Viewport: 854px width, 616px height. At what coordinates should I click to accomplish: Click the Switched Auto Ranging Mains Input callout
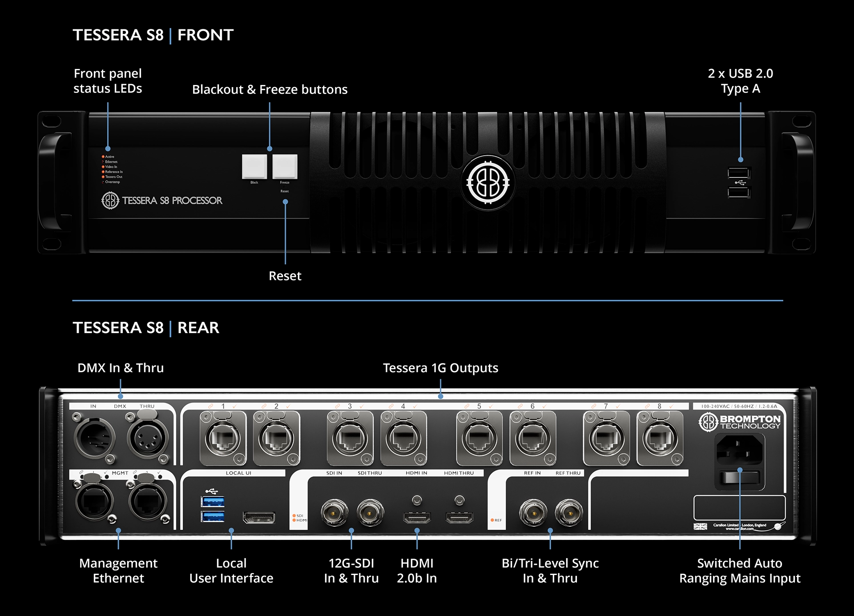point(740,571)
